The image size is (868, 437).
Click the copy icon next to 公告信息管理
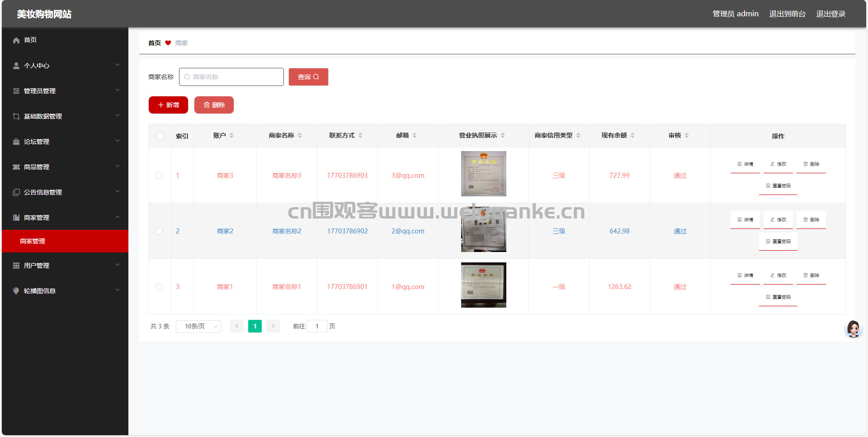[x=16, y=192]
